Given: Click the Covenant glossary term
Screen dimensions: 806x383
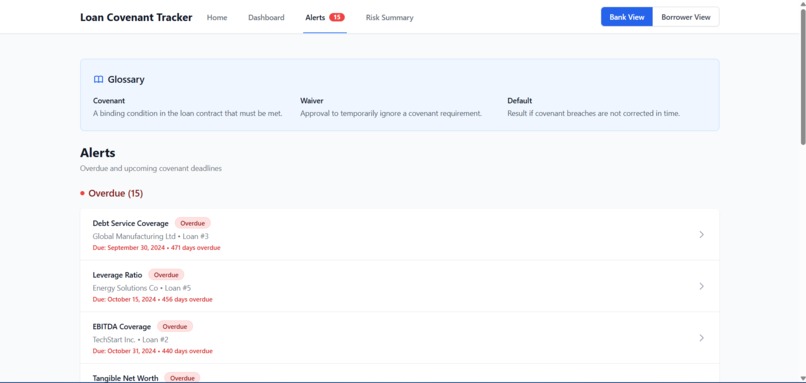Looking at the screenshot, I should coord(109,101).
